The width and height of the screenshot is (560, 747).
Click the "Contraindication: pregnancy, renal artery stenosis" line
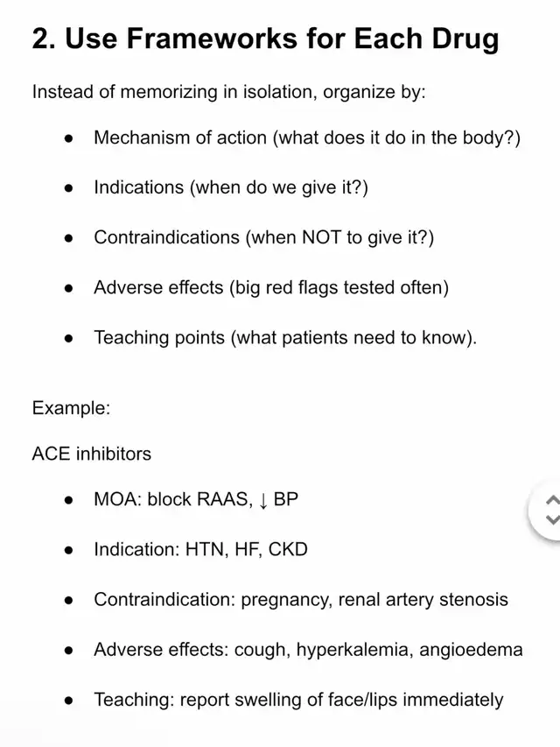coord(300,600)
